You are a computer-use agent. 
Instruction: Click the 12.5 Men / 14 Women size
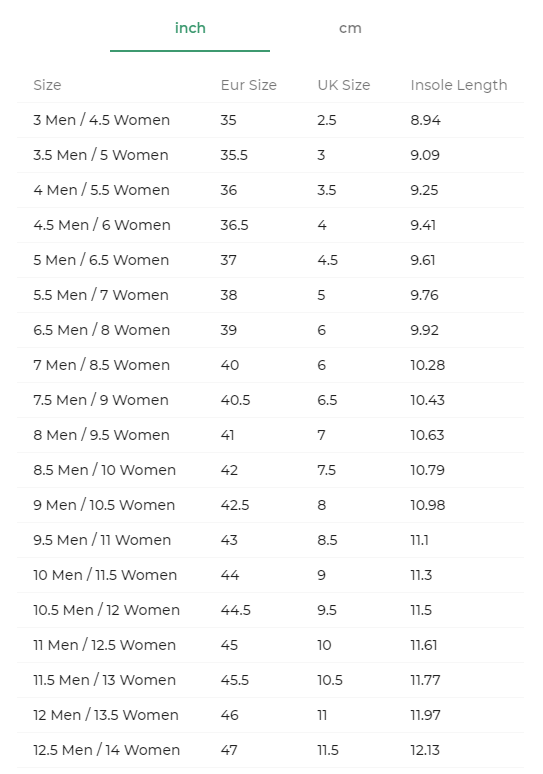106,750
